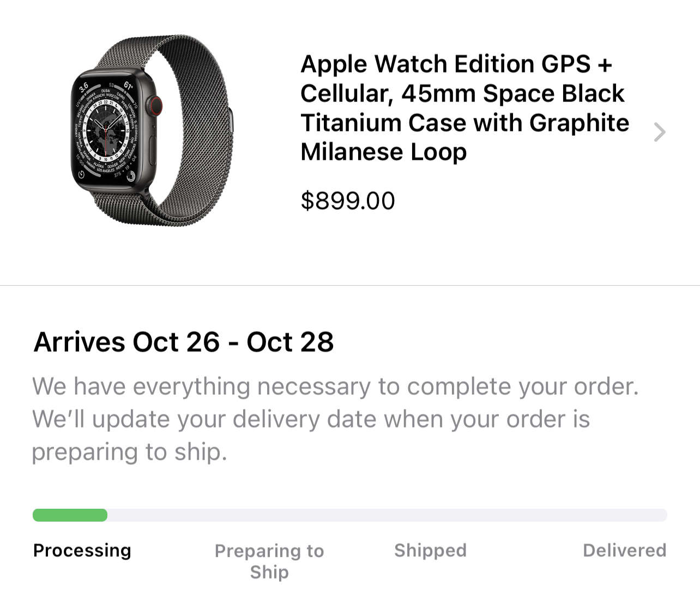Open product details via right chevron arrow
This screenshot has height=590, width=700.
(660, 132)
